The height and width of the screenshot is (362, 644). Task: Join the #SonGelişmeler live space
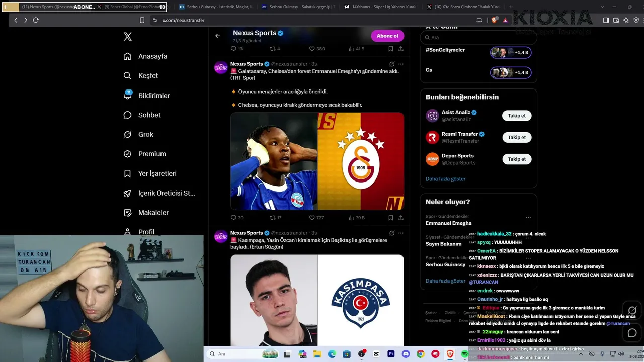[x=511, y=52]
